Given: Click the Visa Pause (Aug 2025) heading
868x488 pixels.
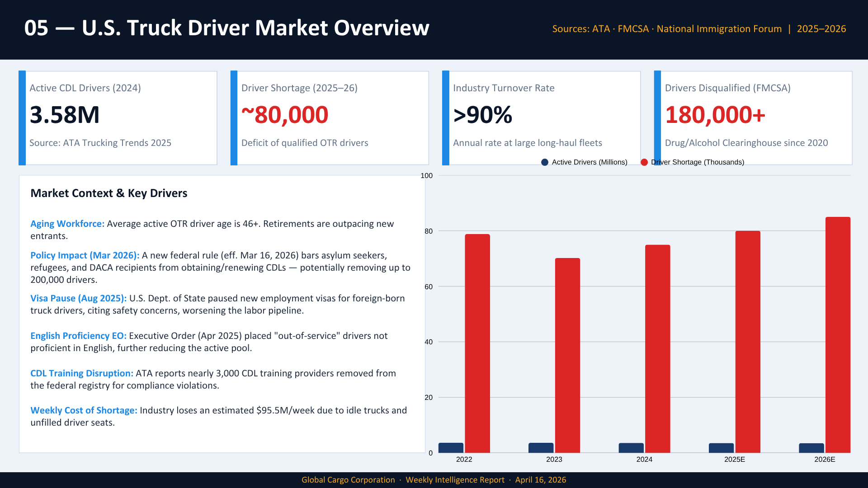Looking at the screenshot, I should click(x=79, y=298).
